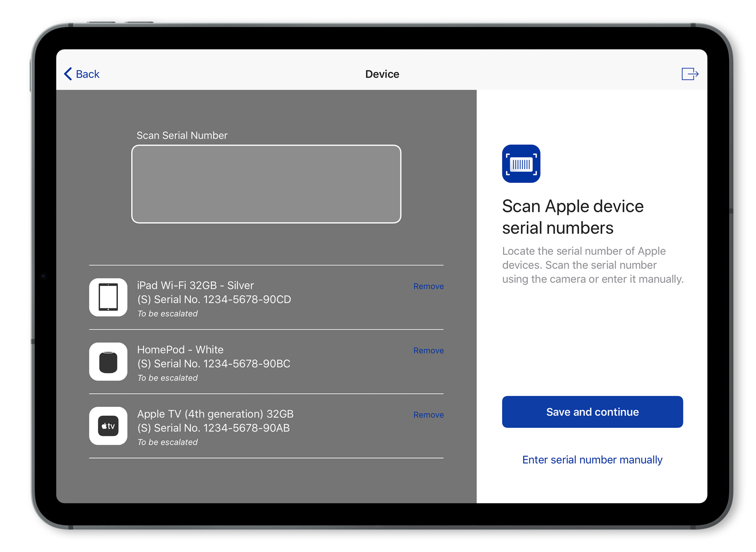Tap the Back chevron button

(x=81, y=74)
